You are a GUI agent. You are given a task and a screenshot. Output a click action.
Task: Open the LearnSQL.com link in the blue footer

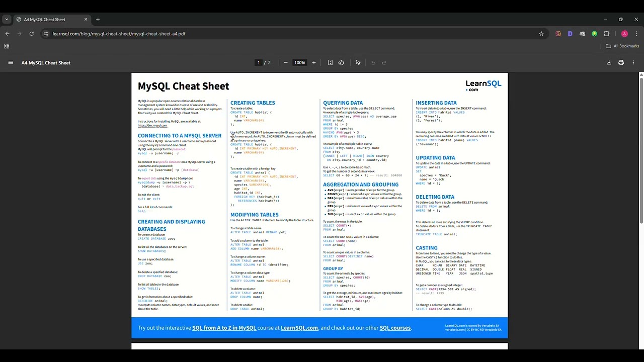point(299,328)
